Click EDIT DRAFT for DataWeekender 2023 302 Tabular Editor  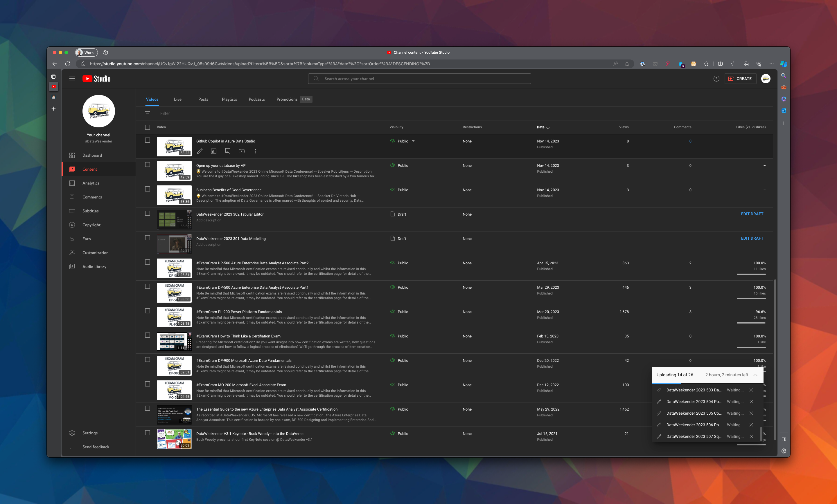(752, 214)
